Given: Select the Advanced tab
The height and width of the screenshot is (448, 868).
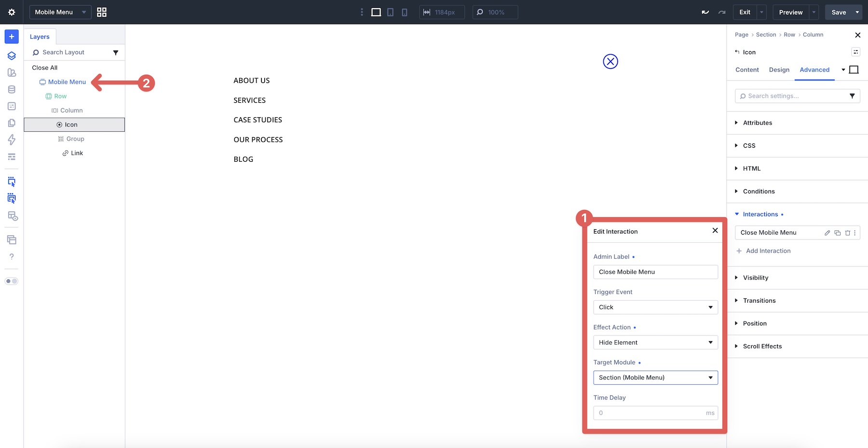Looking at the screenshot, I should 814,70.
